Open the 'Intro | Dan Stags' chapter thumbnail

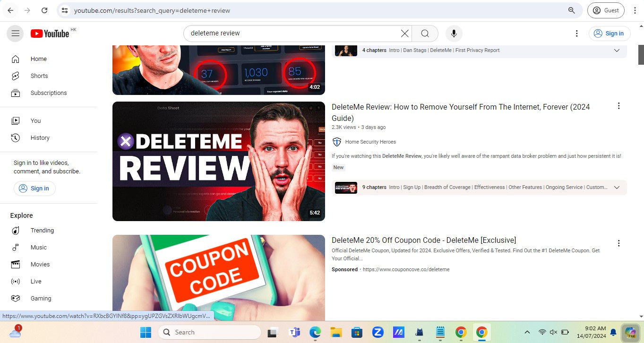346,51
